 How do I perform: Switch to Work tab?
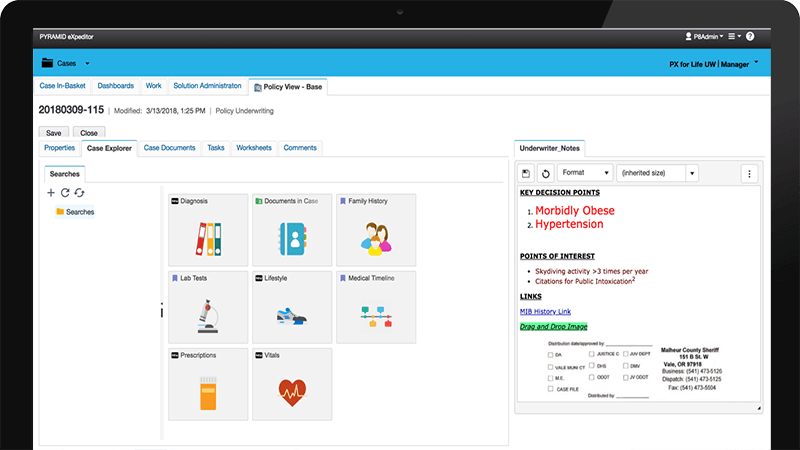[154, 86]
